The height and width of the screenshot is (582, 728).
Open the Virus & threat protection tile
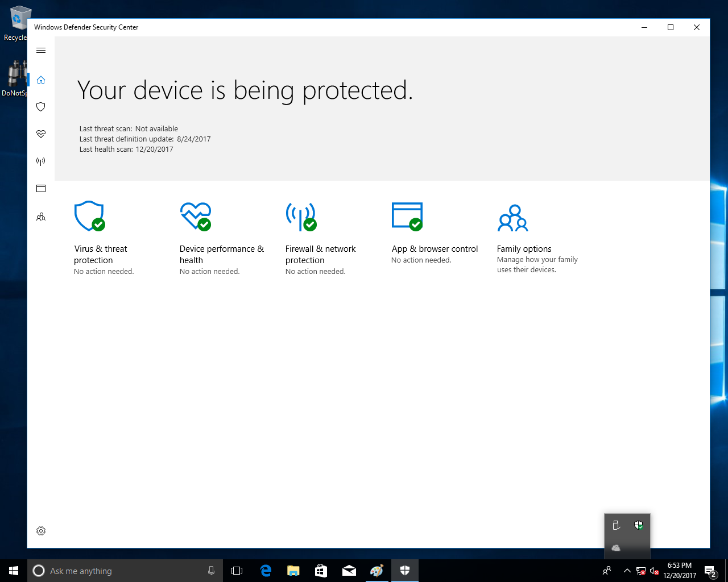tap(104, 238)
